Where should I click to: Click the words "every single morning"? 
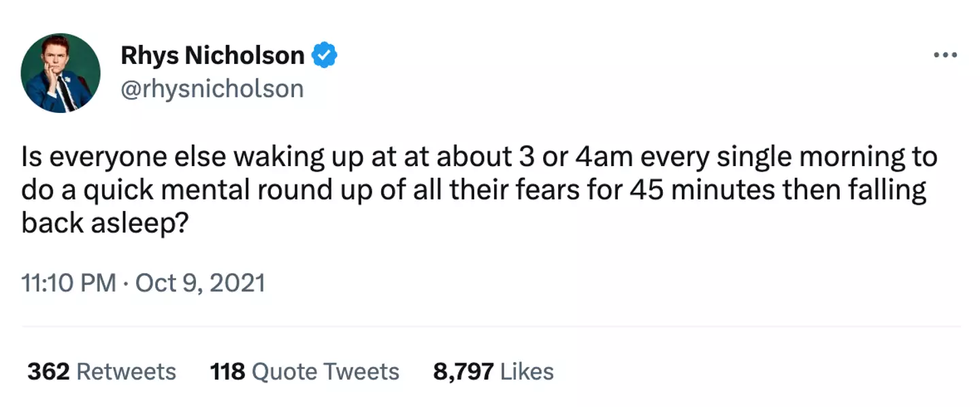[774, 158]
